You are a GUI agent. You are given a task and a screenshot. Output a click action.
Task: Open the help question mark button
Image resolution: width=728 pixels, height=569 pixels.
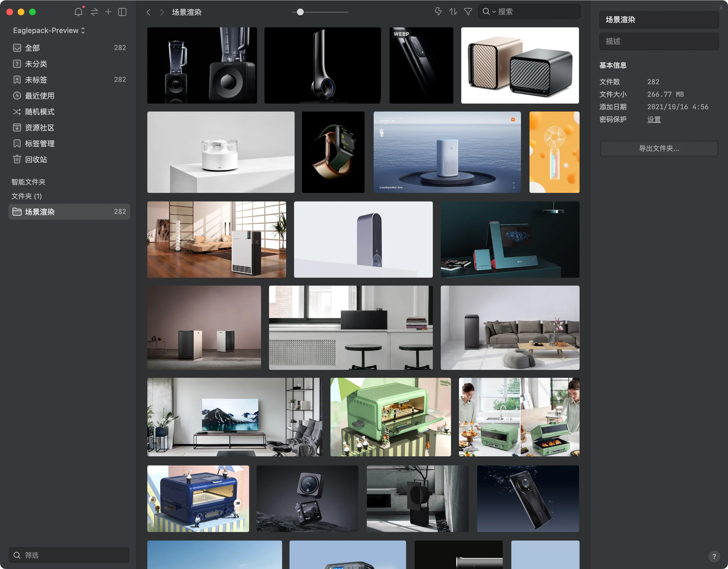tap(714, 556)
